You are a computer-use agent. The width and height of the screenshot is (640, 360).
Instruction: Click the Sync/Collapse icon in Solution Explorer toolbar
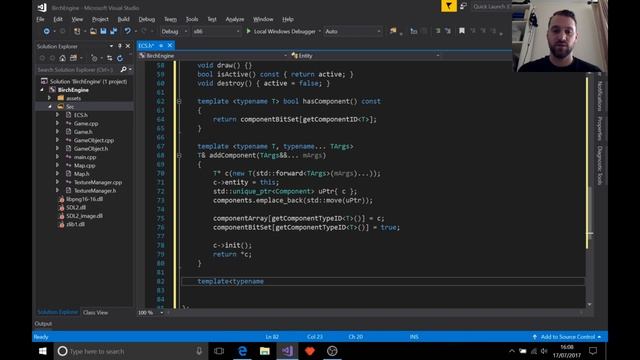click(x=109, y=58)
